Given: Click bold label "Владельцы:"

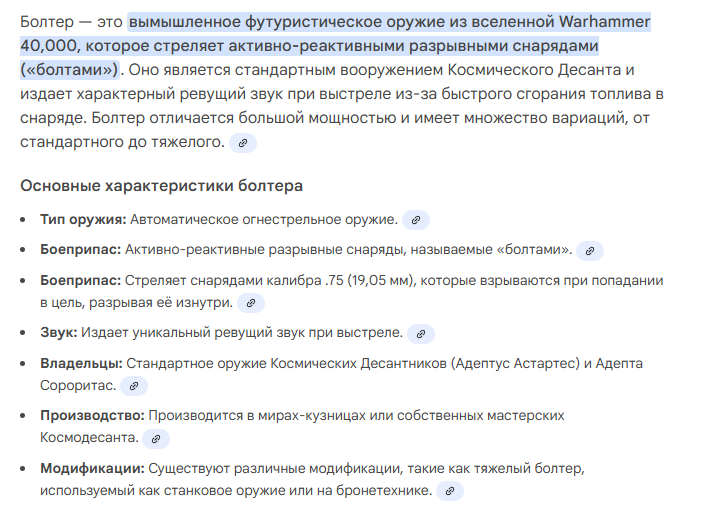Looking at the screenshot, I should pyautogui.click(x=81, y=363).
